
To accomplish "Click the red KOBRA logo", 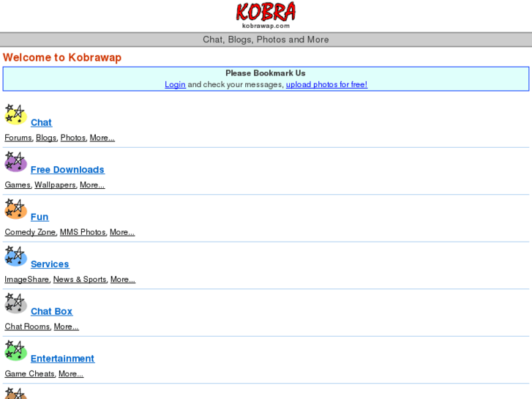I will [266, 12].
